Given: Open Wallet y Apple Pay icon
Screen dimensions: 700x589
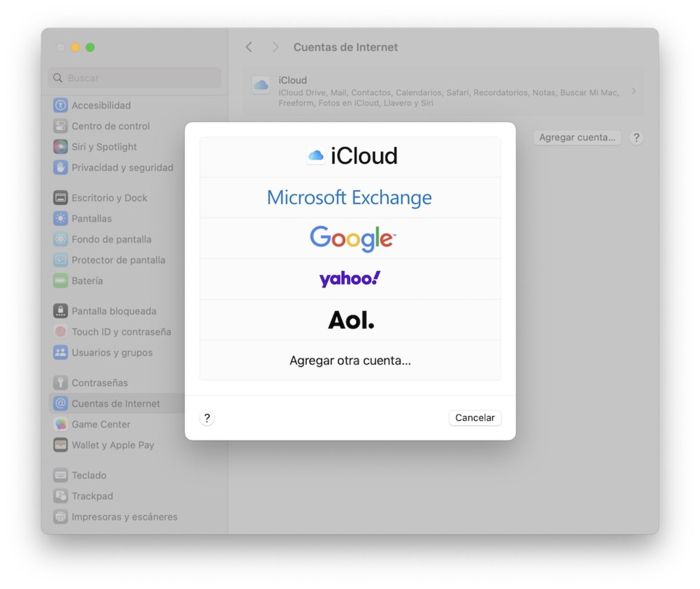Looking at the screenshot, I should click(60, 445).
